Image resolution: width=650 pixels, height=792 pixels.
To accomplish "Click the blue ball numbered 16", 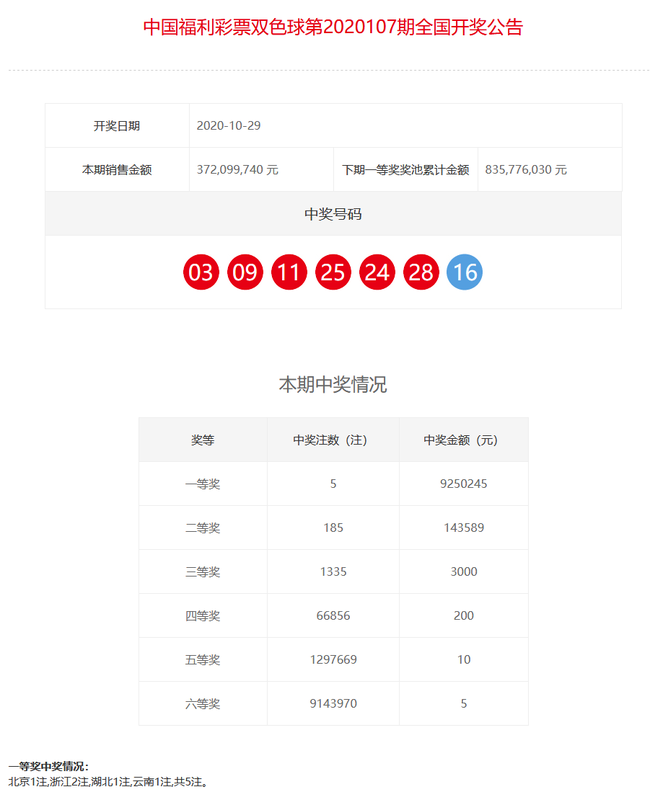I will pos(465,272).
